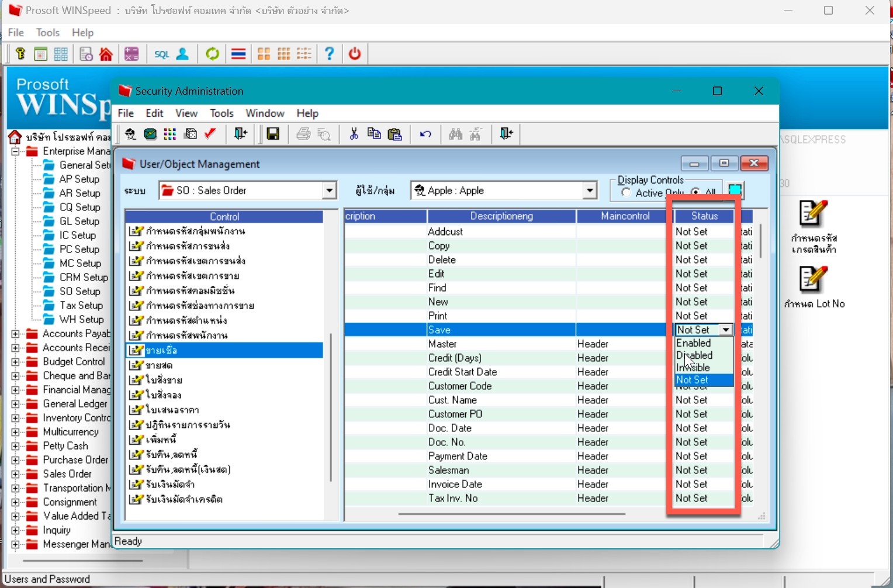Select the Active Only radio button
The height and width of the screenshot is (588, 893).
(627, 192)
